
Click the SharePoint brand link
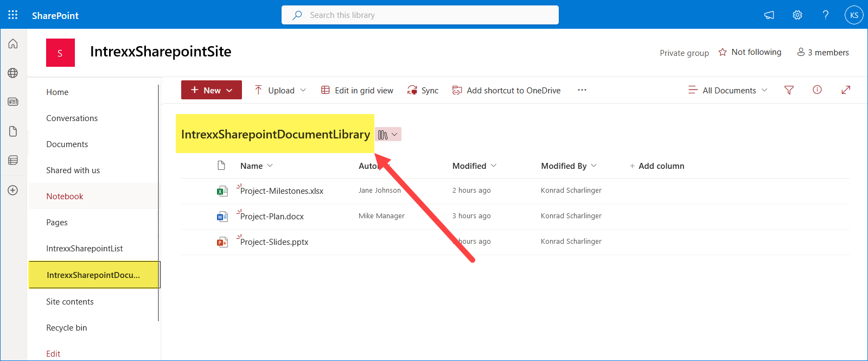[55, 15]
